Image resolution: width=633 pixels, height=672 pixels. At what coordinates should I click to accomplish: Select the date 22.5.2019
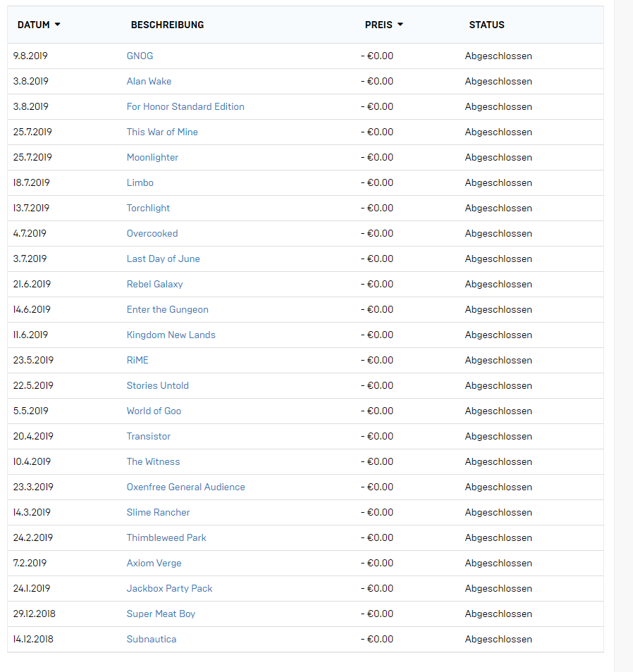(x=33, y=385)
